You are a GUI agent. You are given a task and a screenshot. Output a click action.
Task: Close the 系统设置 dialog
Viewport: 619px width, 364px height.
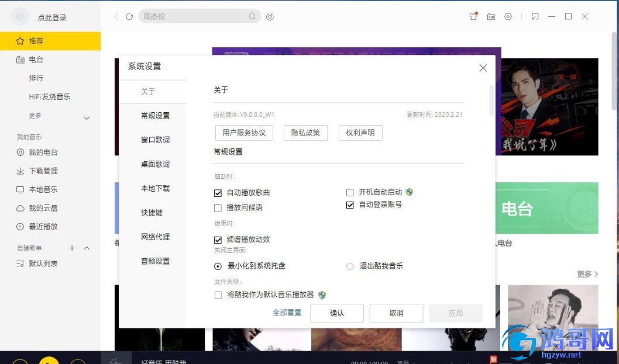coord(483,68)
